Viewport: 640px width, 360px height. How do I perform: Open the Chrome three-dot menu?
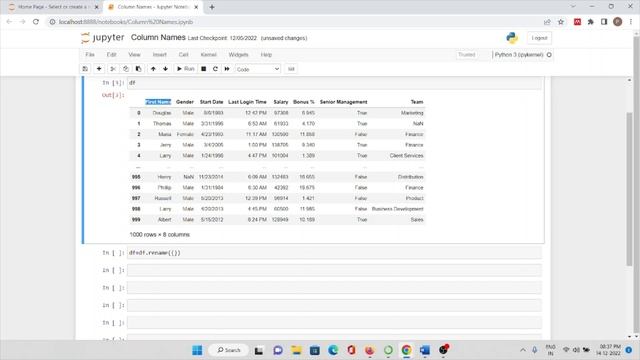pos(631,22)
